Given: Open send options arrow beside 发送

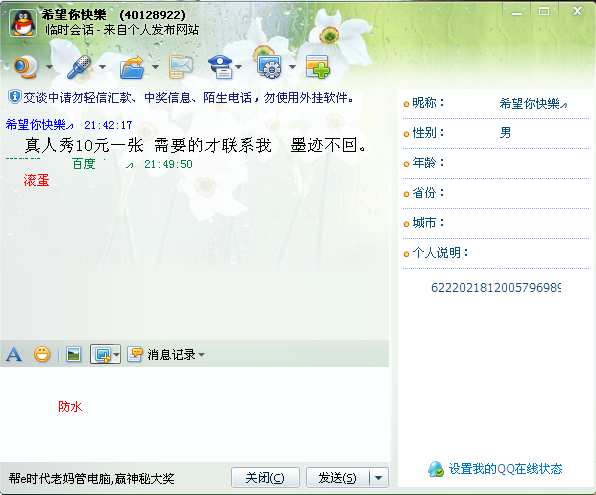Looking at the screenshot, I should (379, 478).
